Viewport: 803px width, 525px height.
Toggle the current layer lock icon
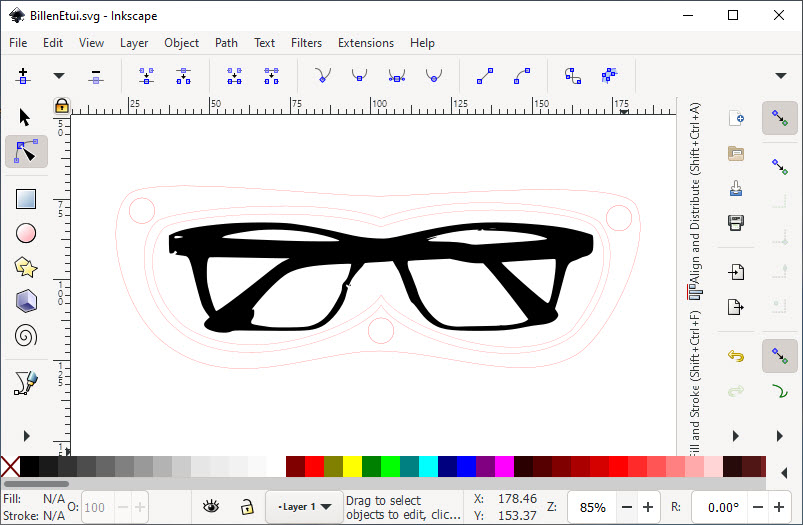246,507
